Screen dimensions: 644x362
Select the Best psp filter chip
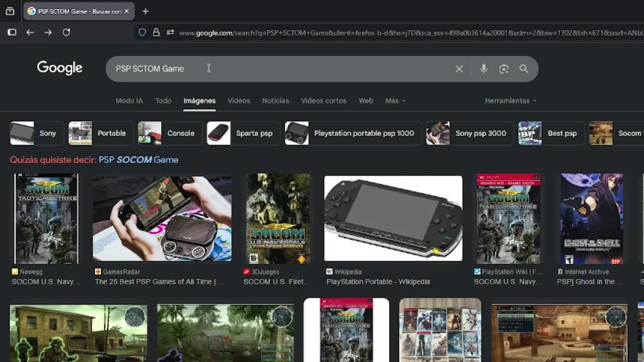pyautogui.click(x=551, y=133)
